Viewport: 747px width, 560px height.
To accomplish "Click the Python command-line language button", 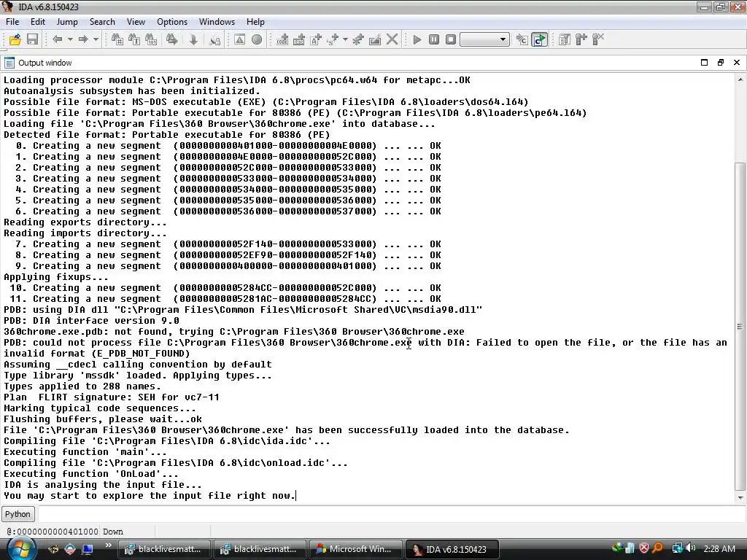I will click(x=18, y=514).
